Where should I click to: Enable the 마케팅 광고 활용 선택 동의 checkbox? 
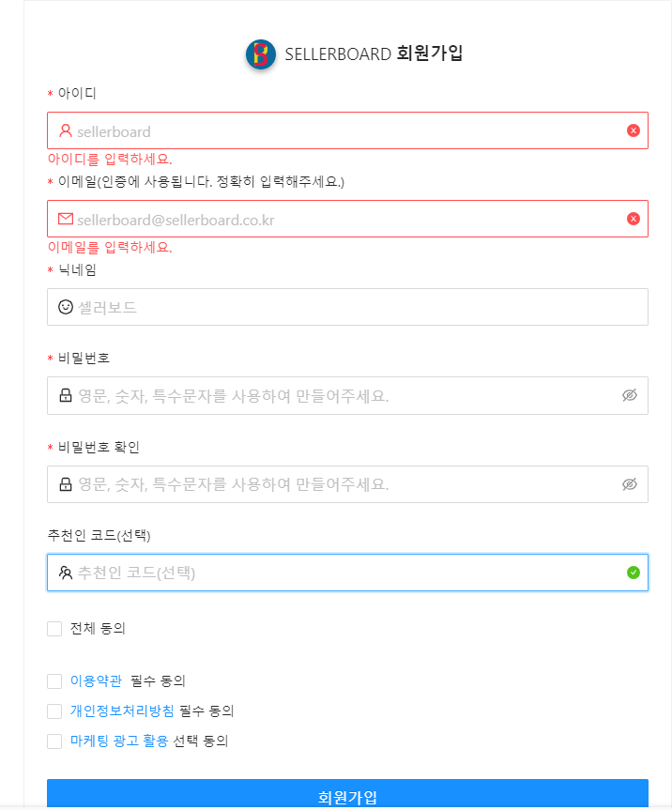[53, 741]
